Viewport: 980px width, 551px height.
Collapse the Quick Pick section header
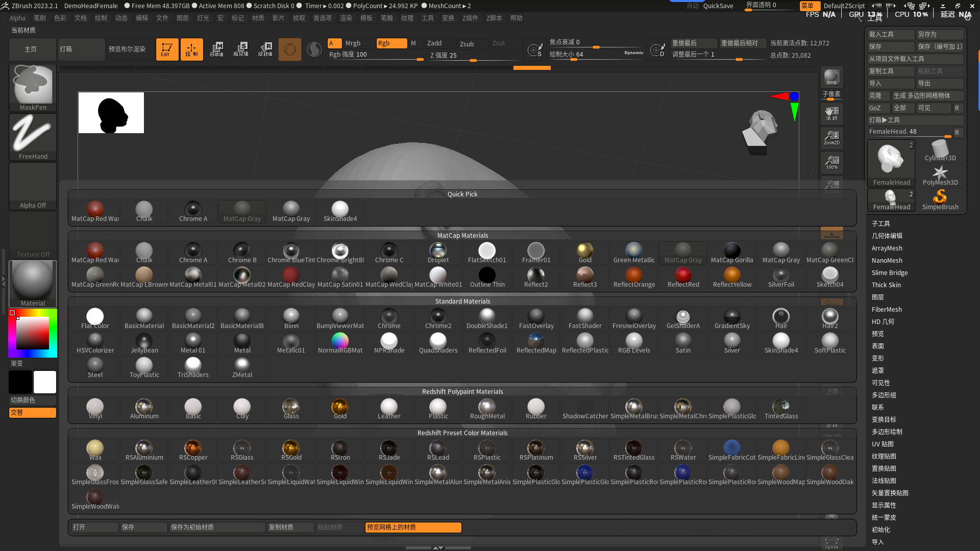pyautogui.click(x=462, y=194)
